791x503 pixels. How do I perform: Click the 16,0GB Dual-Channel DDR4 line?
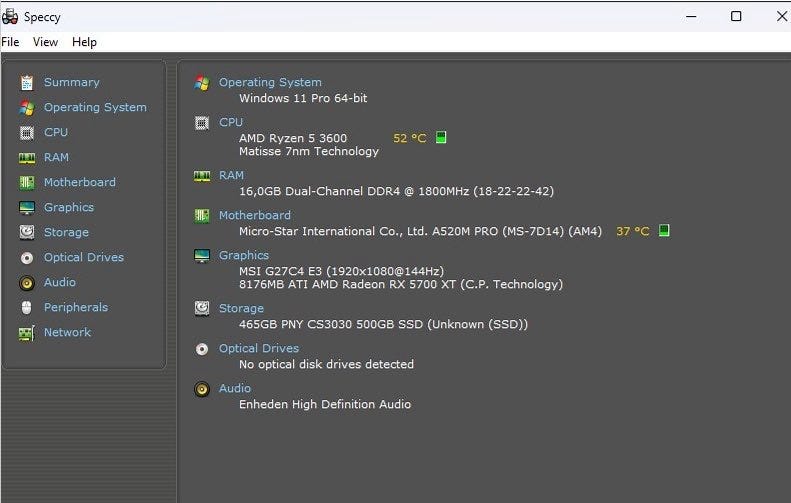click(397, 191)
